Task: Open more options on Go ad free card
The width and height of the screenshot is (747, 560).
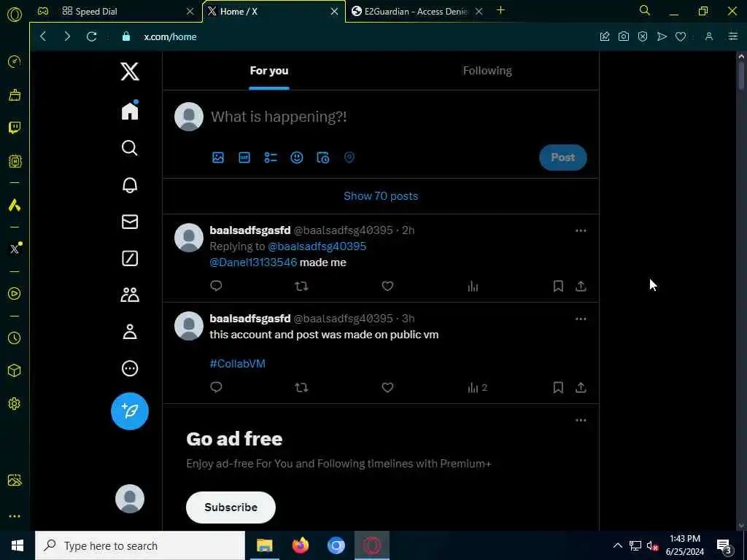Action: pyautogui.click(x=580, y=420)
